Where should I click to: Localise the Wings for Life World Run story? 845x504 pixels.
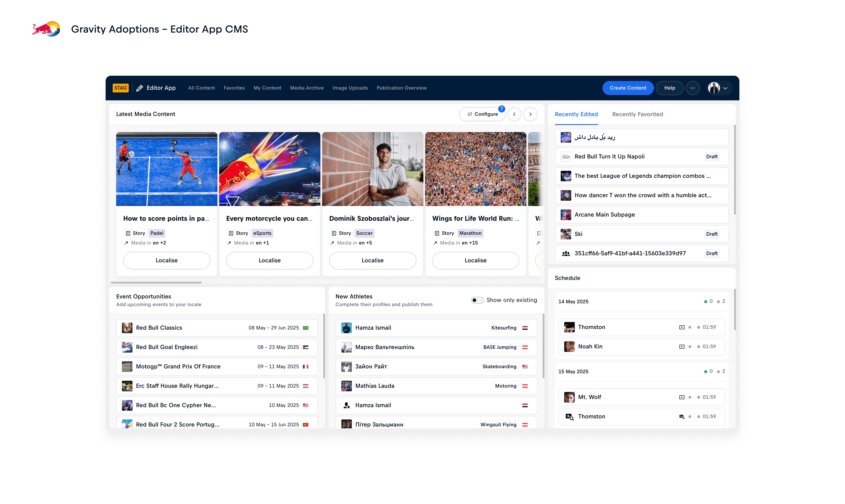pos(475,261)
